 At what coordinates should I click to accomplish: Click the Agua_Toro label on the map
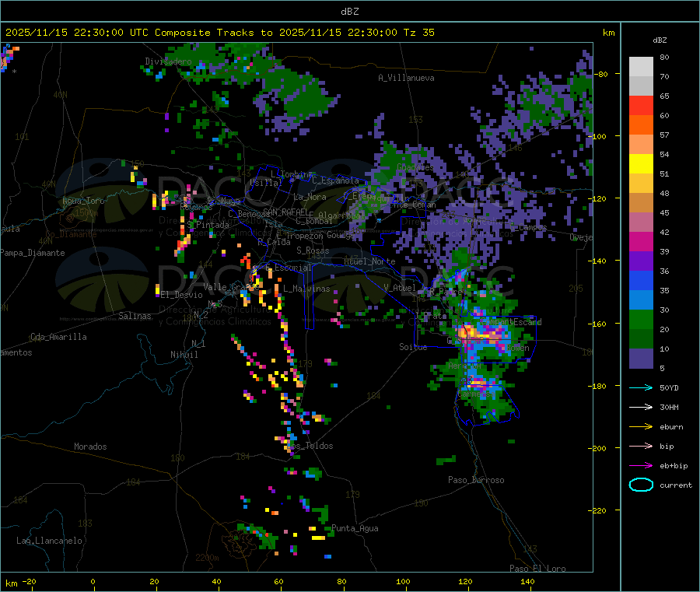coord(83,201)
